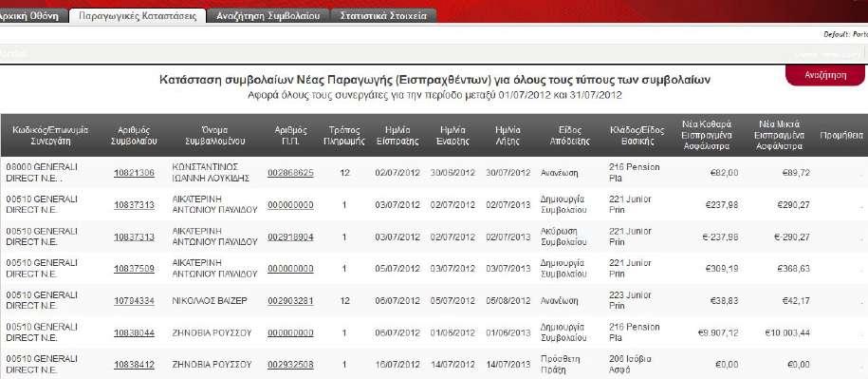
Task: Open contract number 10821306
Action: [134, 173]
